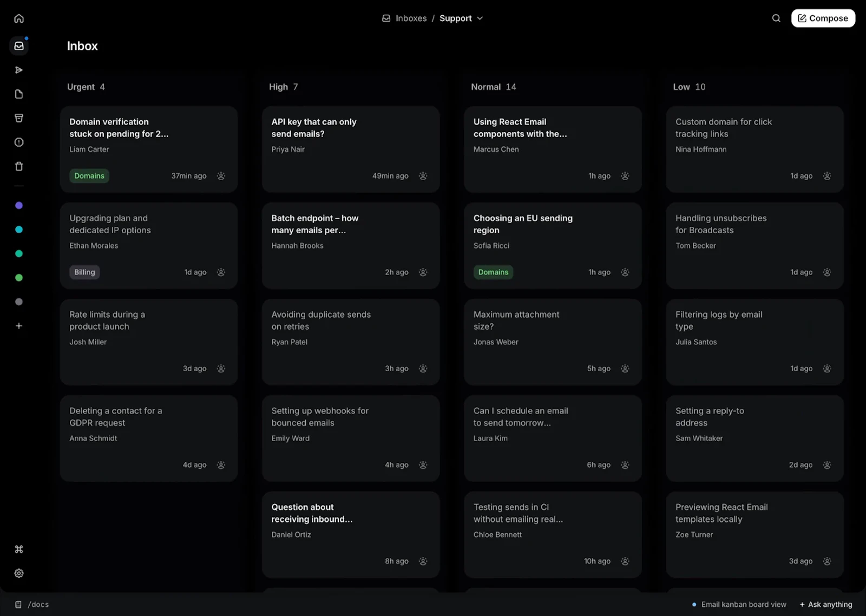Click assignee icon on Priya Nair card
866x616 pixels.
click(x=423, y=176)
